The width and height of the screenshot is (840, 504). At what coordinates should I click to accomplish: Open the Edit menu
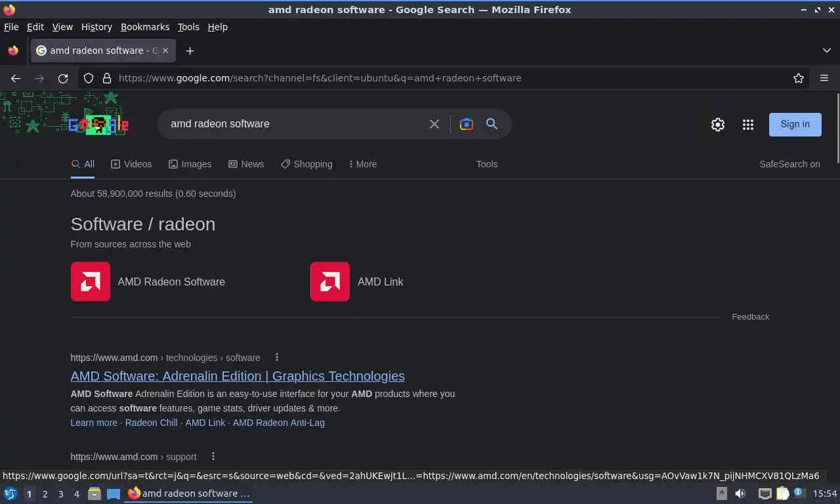35,27
